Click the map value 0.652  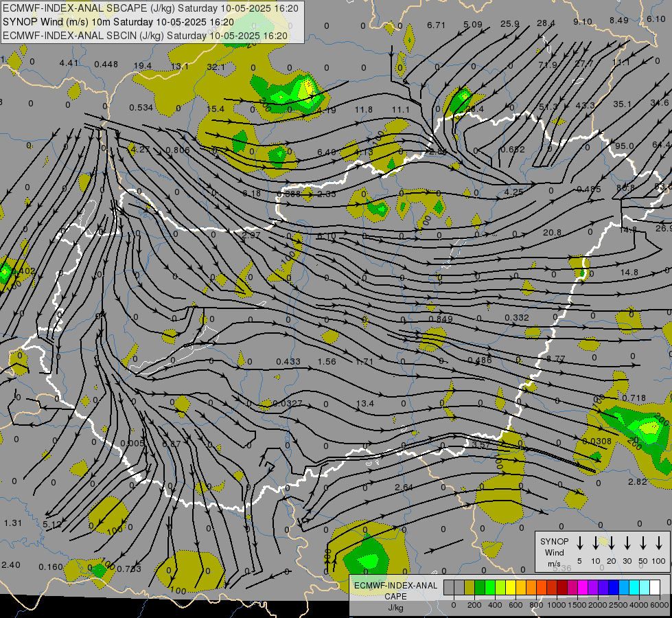click(513, 149)
